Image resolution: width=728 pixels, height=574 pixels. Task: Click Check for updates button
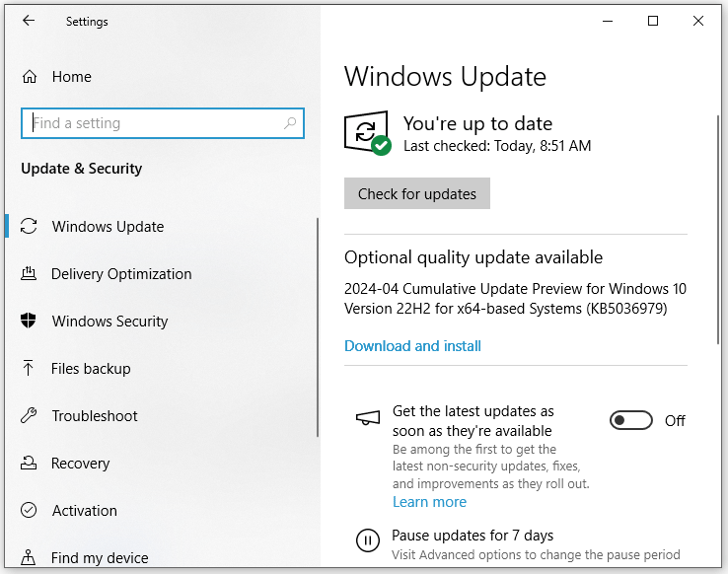click(417, 193)
